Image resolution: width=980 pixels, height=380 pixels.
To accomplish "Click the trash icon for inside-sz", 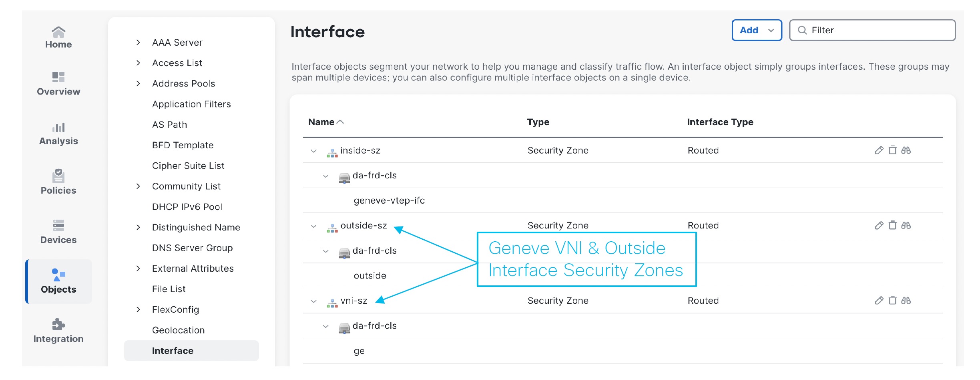I will coord(892,150).
